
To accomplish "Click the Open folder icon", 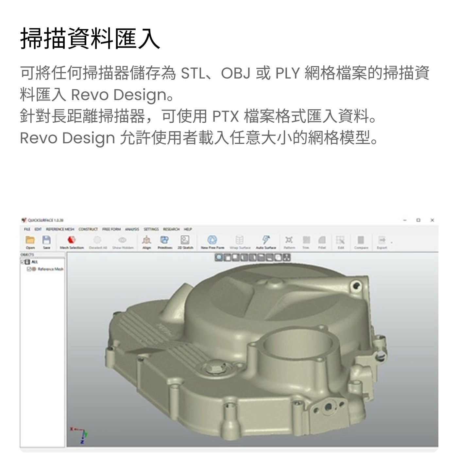I will (30, 240).
